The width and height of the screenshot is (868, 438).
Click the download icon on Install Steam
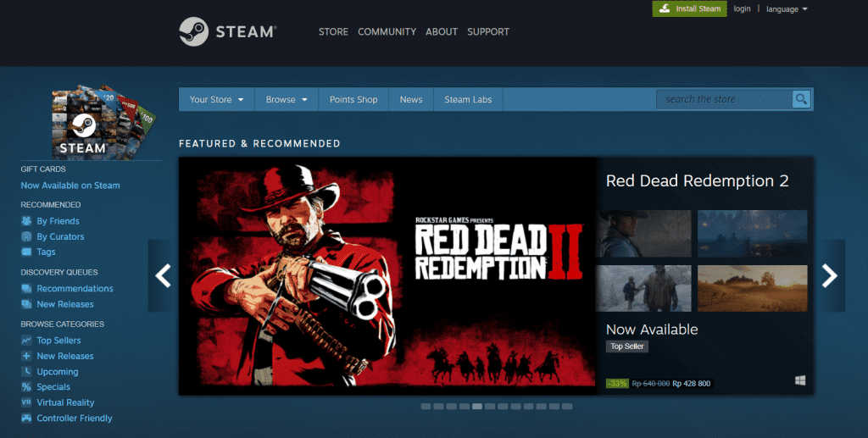(665, 8)
